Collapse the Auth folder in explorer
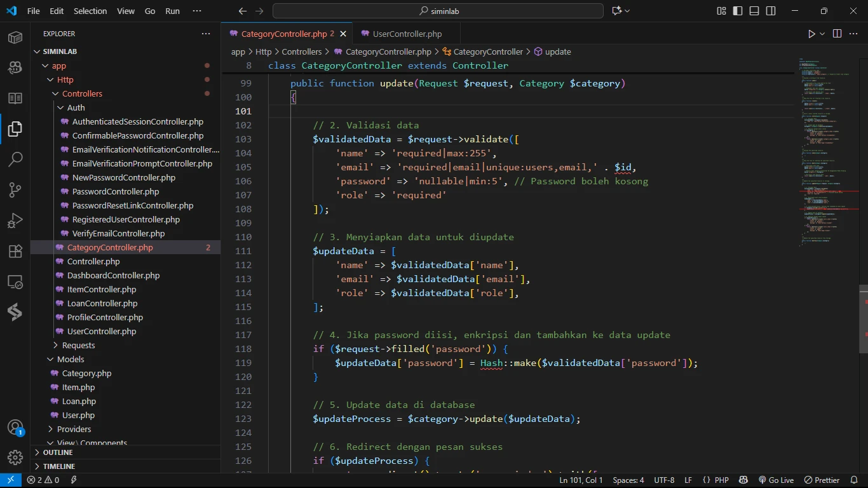 pyautogui.click(x=76, y=107)
